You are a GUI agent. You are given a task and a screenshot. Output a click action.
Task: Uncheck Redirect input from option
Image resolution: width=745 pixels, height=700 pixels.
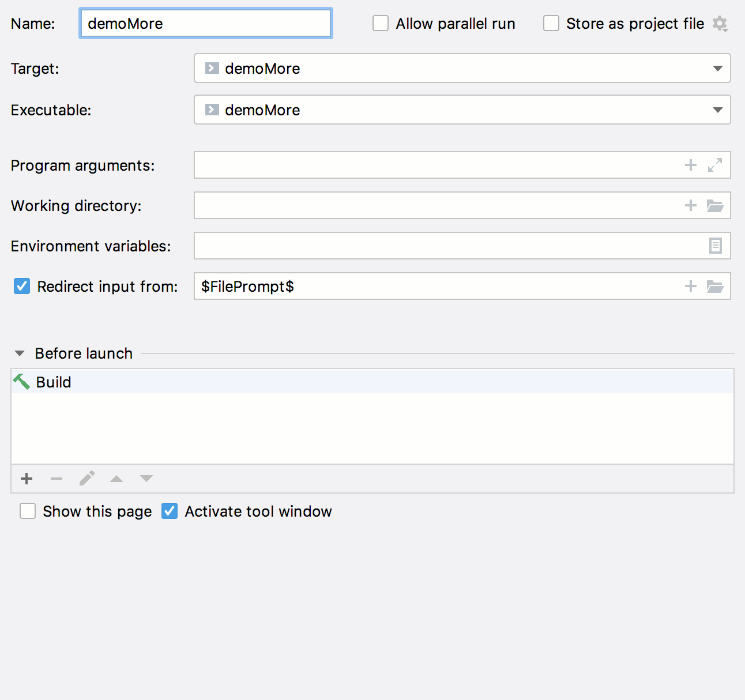pyautogui.click(x=22, y=286)
